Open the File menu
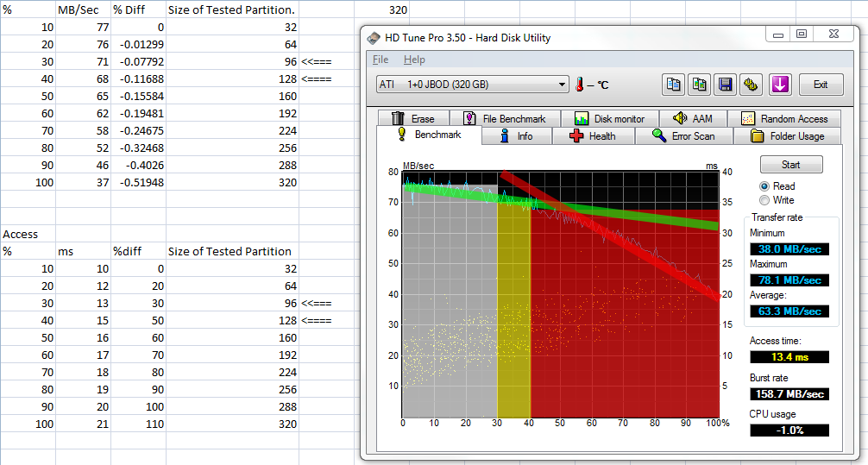This screenshot has width=868, height=465. tap(381, 60)
